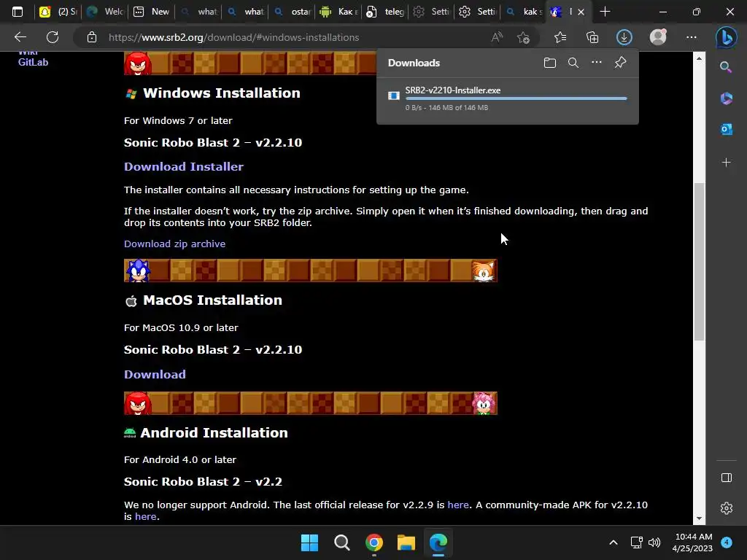
Task: Launch Chrome from the taskbar
Action: 374,542
